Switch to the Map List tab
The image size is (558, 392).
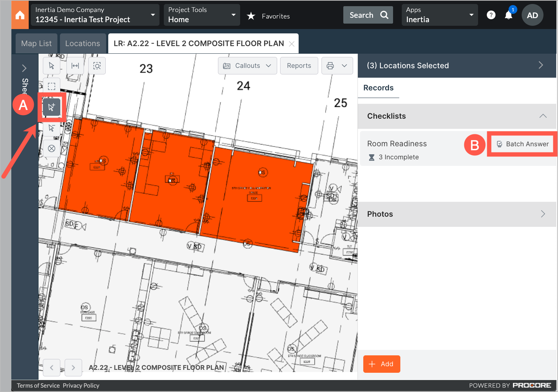(x=36, y=43)
